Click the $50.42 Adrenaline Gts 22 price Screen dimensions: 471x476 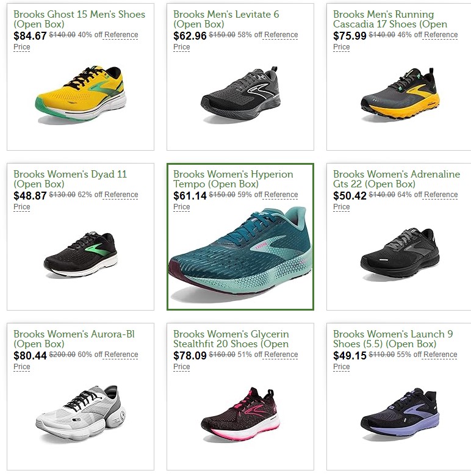[x=350, y=196]
